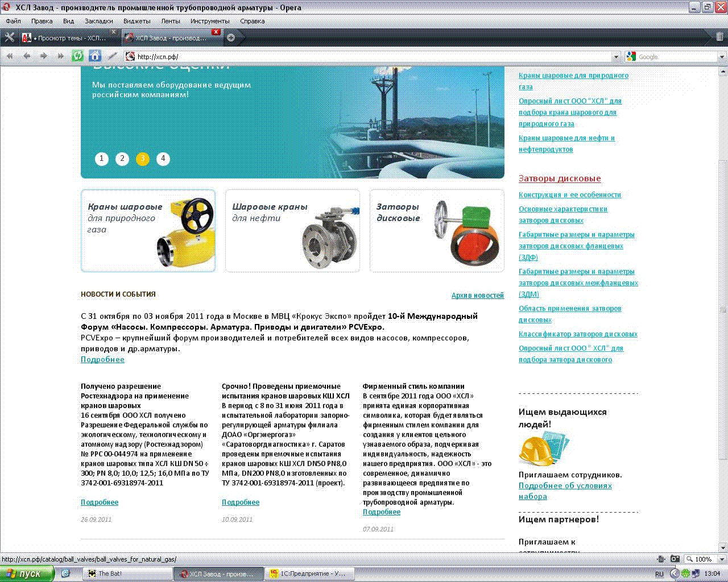Click the Затворы дисковые product thumbnail
The height and width of the screenshot is (582, 728).
(437, 231)
